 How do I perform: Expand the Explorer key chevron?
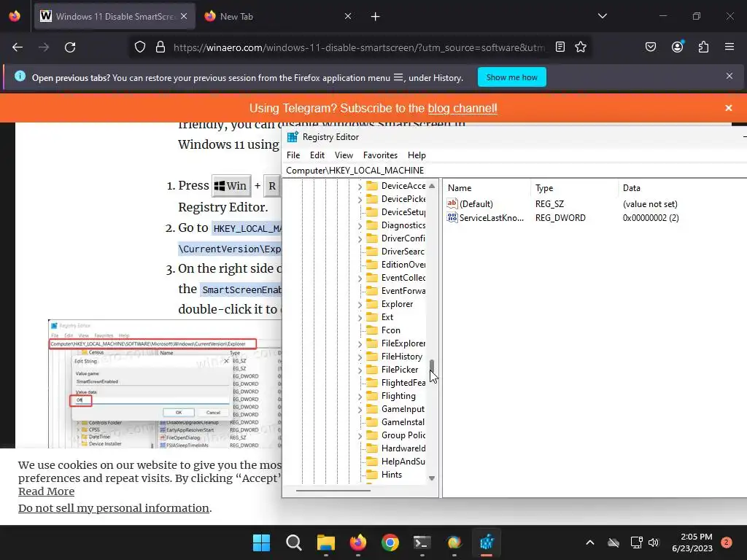360,305
